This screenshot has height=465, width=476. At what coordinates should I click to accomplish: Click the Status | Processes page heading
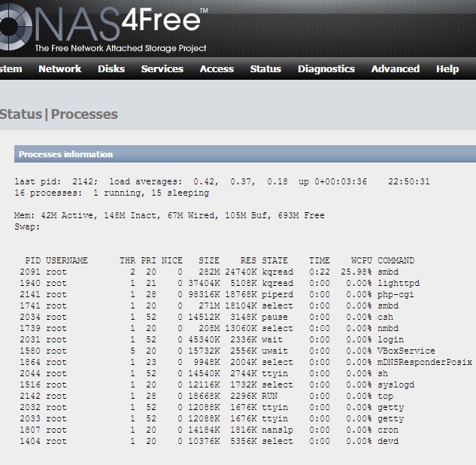[59, 114]
